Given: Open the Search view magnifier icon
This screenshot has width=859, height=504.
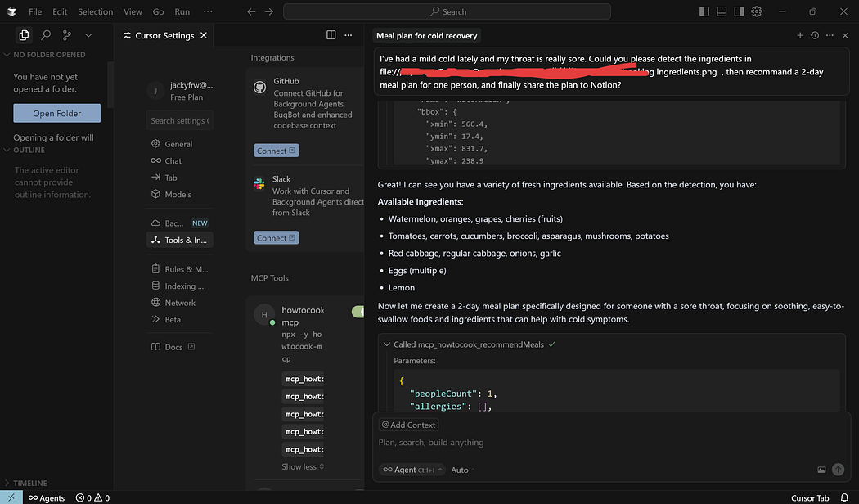Looking at the screenshot, I should click(46, 35).
